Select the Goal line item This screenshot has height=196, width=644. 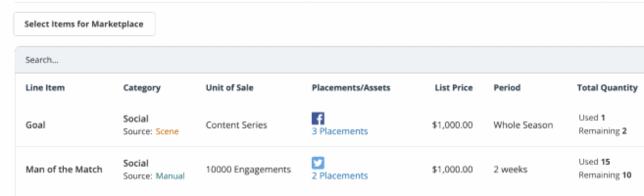[35, 125]
